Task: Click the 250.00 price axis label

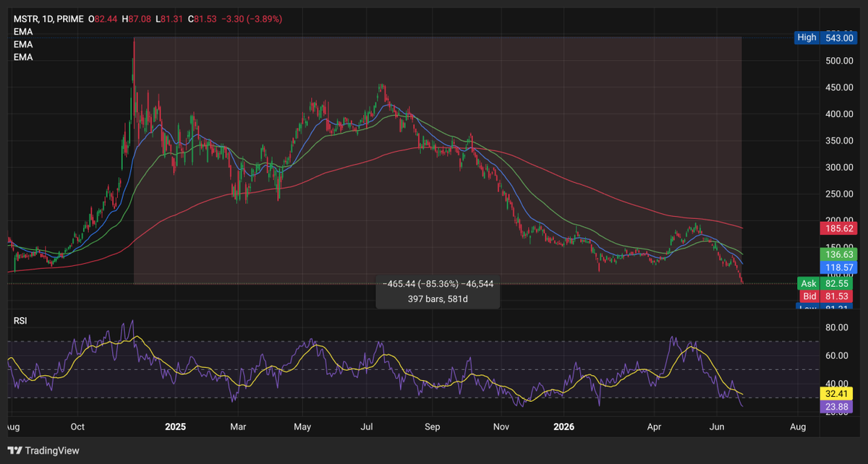Action: click(x=839, y=194)
